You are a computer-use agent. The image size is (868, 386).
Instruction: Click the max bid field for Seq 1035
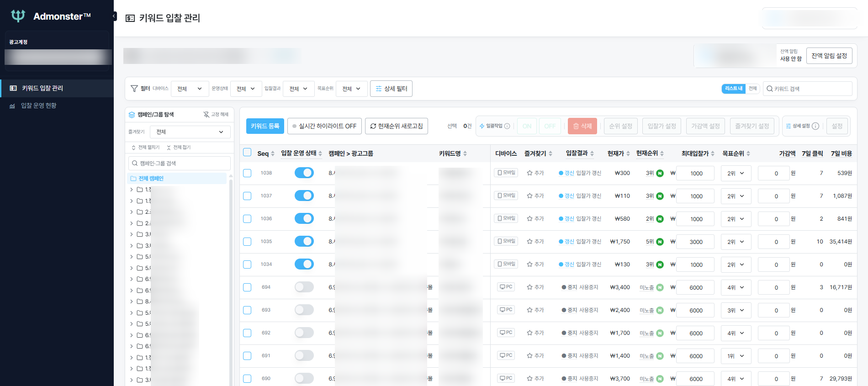point(695,242)
